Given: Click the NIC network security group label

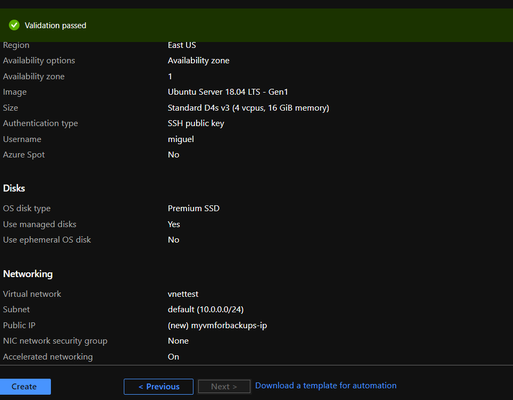Looking at the screenshot, I should coord(55,341).
